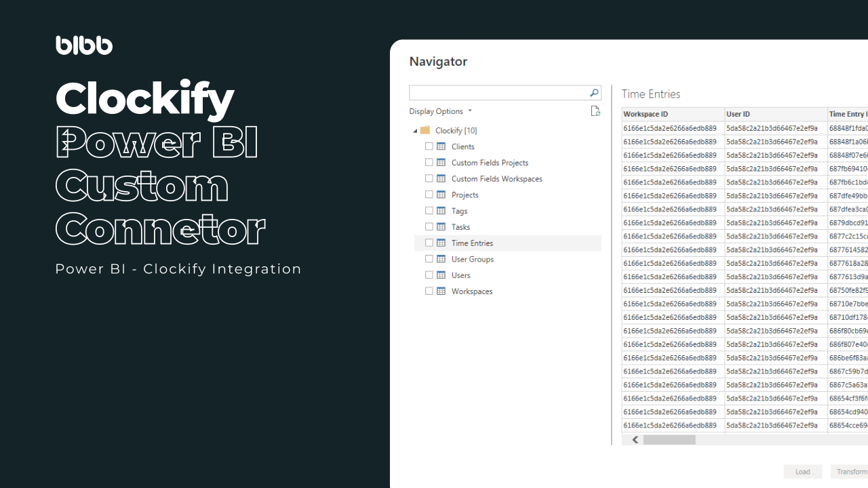Click the search magnifier icon in Navigator
The image size is (868, 488).
click(x=594, y=93)
